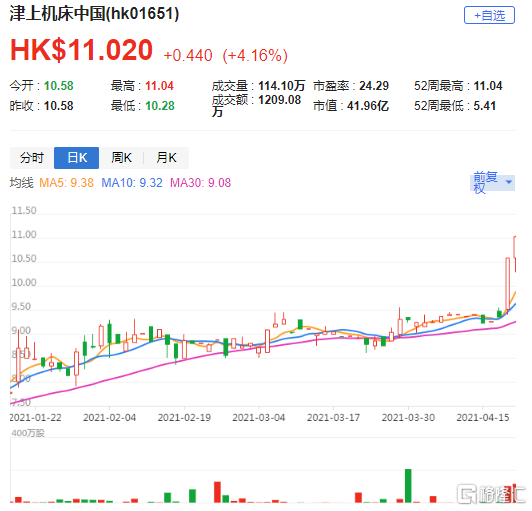532x511 pixels.
Task: Click the percentage change (+4.16%)
Action: click(x=255, y=55)
